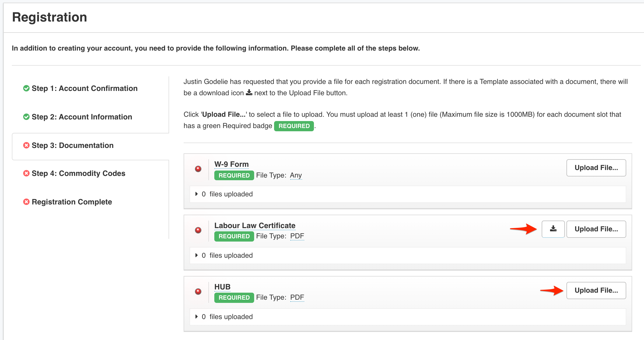Image resolution: width=644 pixels, height=340 pixels.
Task: Expand W-9 Form uploaded files list
Action: point(197,194)
